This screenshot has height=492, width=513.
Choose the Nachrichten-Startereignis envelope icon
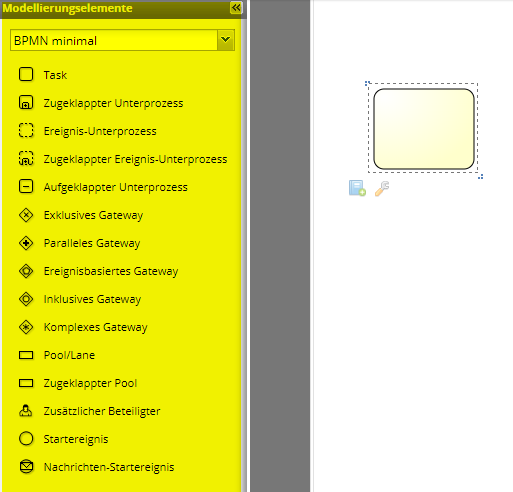click(26, 467)
